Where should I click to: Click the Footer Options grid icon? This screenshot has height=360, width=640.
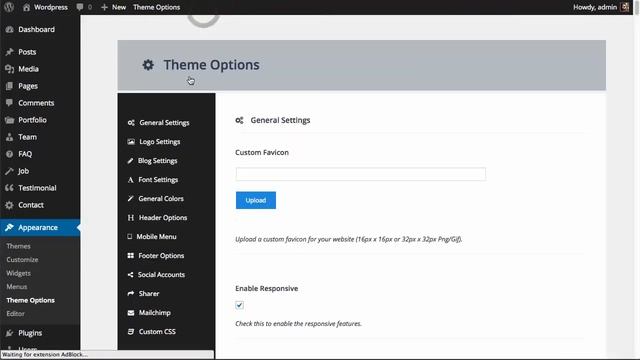pos(131,256)
